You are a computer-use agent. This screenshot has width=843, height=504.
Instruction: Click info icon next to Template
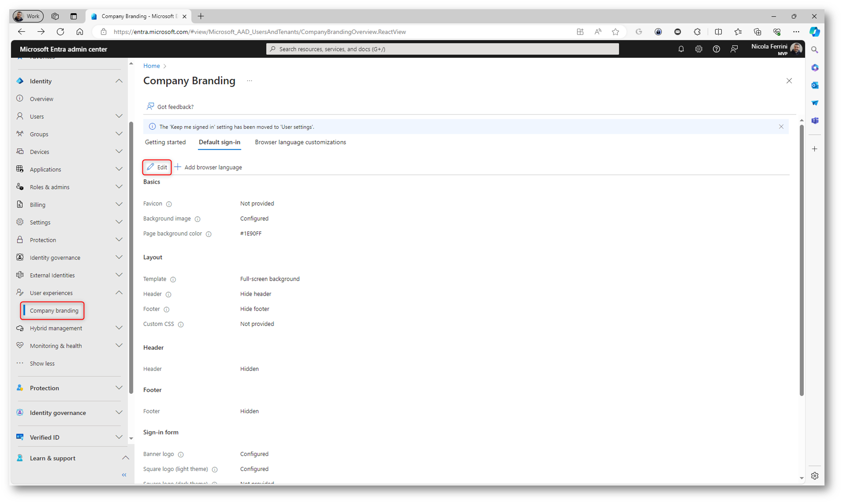pyautogui.click(x=173, y=279)
